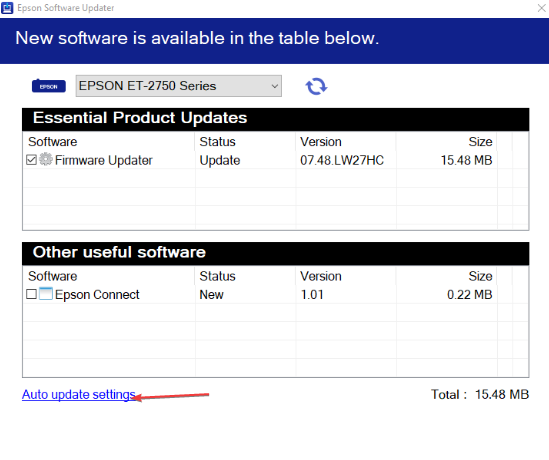Uncheck the Firmware Updater checkbox

click(31, 160)
